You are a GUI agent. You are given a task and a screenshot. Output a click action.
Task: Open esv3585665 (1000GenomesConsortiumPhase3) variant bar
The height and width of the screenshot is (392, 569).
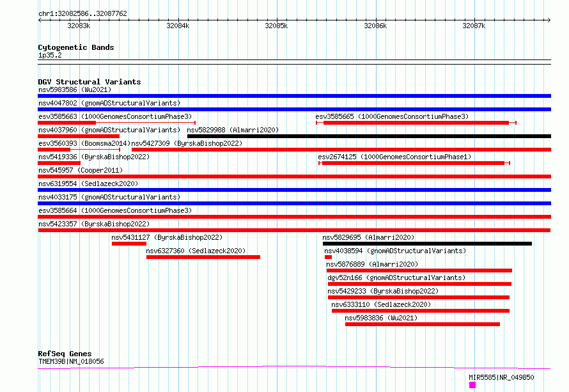(x=416, y=123)
